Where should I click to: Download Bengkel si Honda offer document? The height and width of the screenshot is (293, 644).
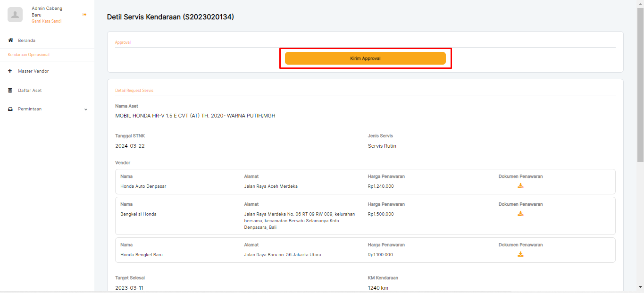tap(520, 214)
